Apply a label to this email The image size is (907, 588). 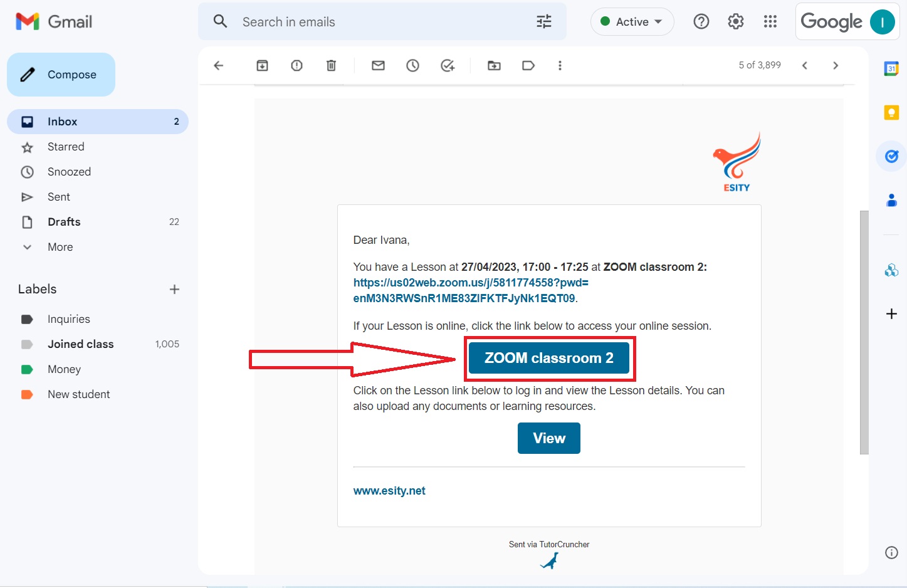point(528,65)
